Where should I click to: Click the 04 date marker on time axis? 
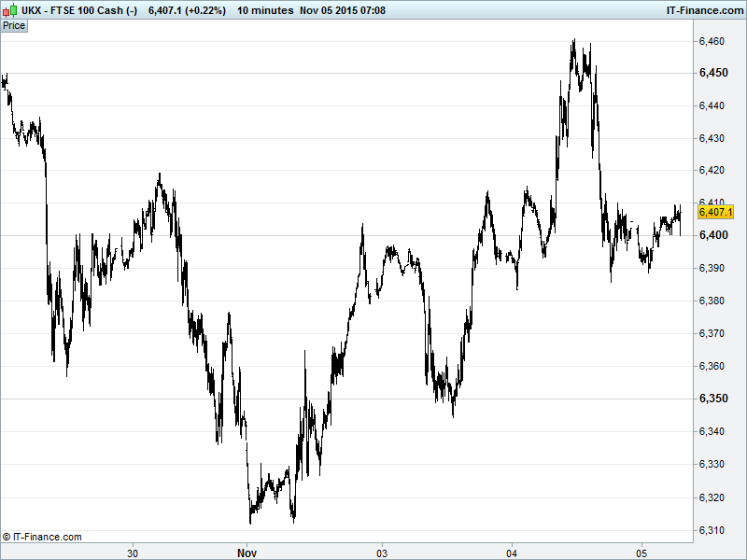tap(512, 552)
